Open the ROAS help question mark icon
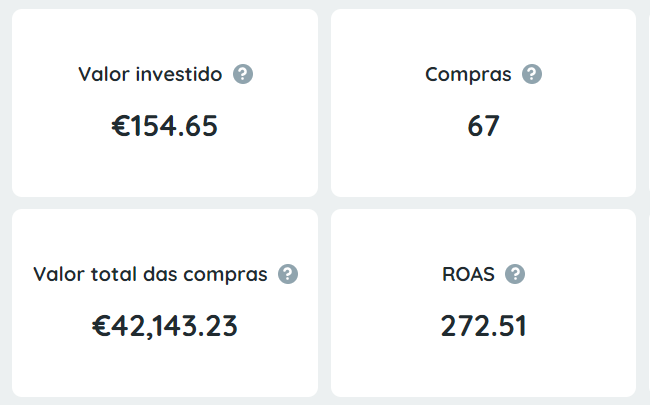 pyautogui.click(x=515, y=274)
